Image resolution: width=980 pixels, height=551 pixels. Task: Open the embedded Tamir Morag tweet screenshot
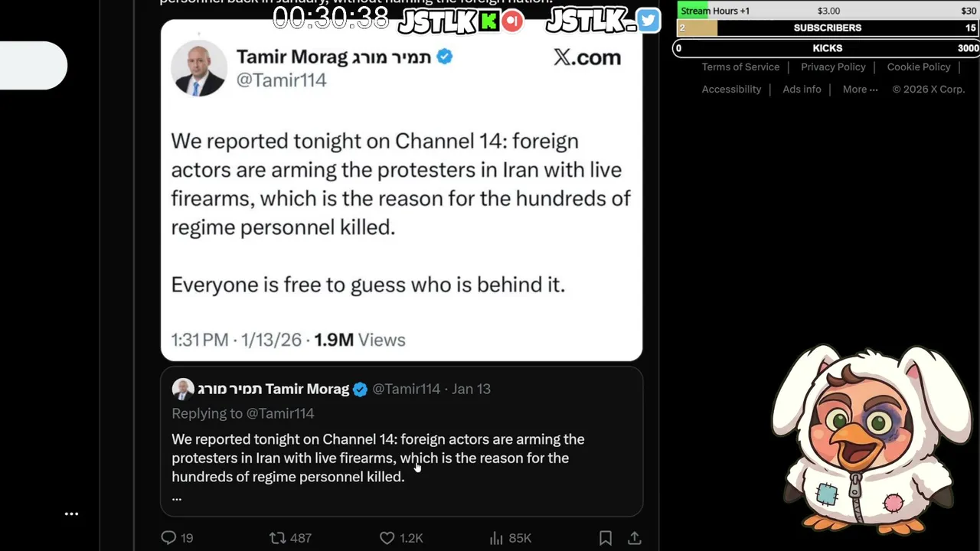pyautogui.click(x=401, y=191)
